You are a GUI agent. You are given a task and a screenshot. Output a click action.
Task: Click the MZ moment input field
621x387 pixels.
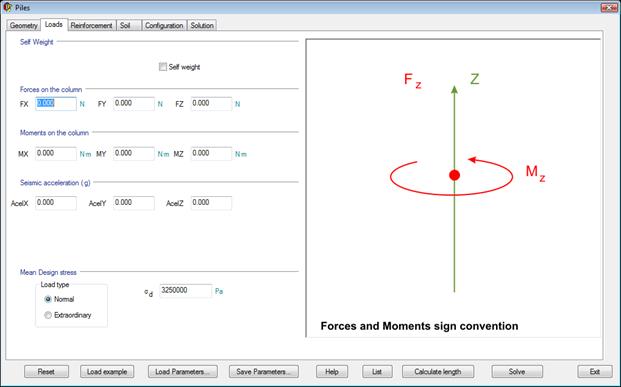point(211,154)
